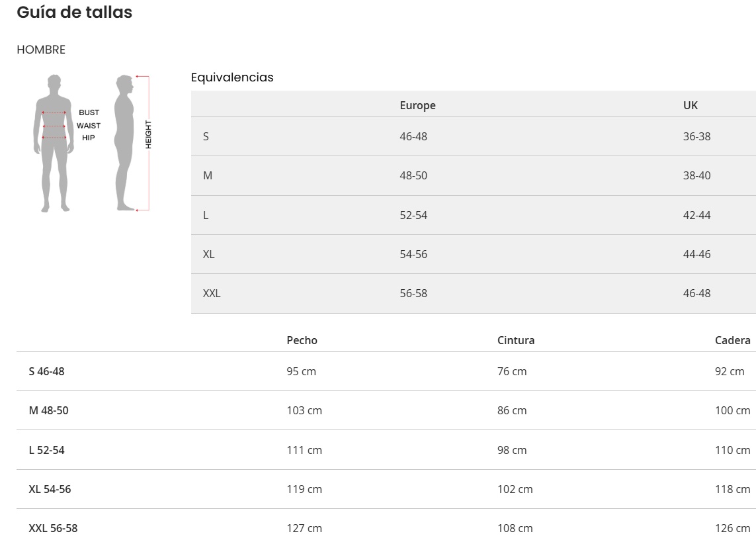The image size is (756, 540).
Task: Select the M 48-50 measurement row label
Action: pos(48,410)
